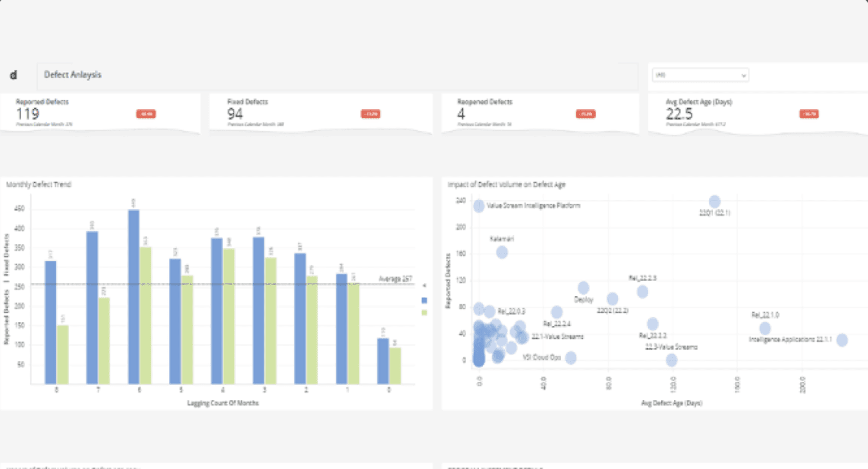This screenshot has width=868, height=469.
Task: Click the Impact of Defect Volume on Defect Age title
Action: pos(507,185)
